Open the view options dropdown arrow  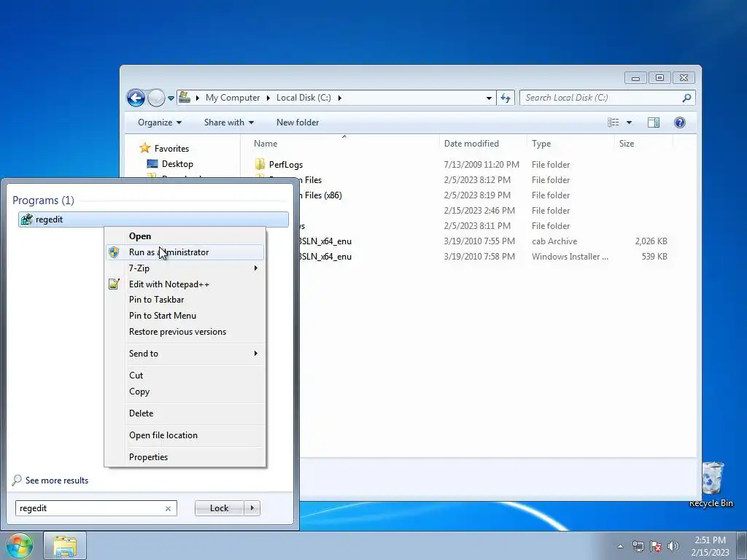(x=629, y=122)
